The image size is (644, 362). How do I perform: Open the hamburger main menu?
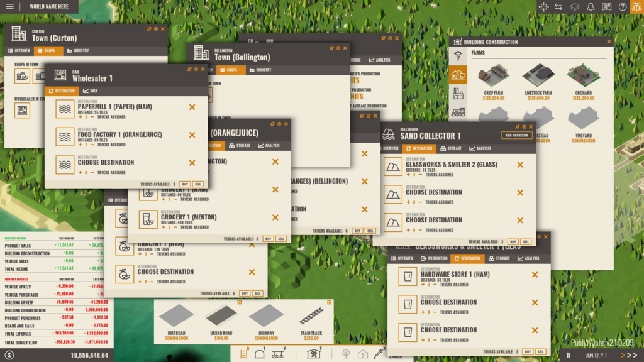pyautogui.click(x=9, y=6)
